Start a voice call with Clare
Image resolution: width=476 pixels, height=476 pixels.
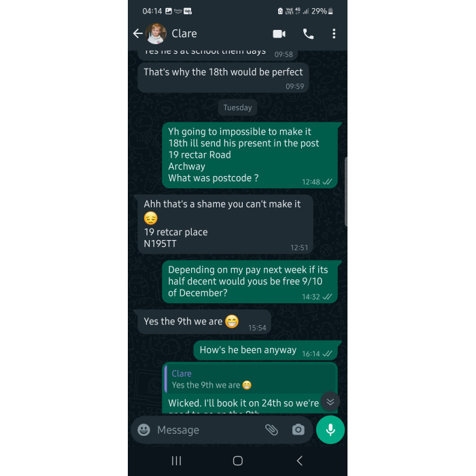click(x=308, y=34)
